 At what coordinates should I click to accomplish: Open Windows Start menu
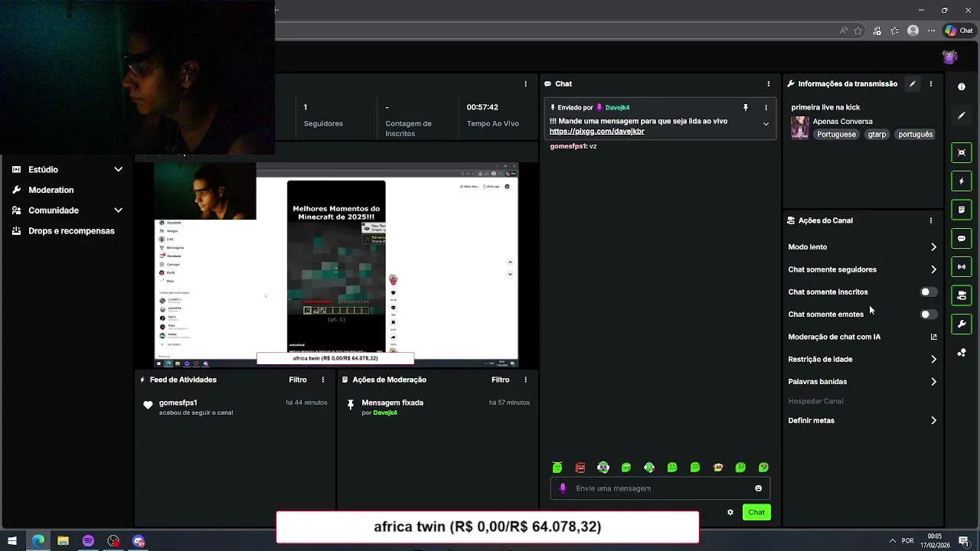(11, 541)
